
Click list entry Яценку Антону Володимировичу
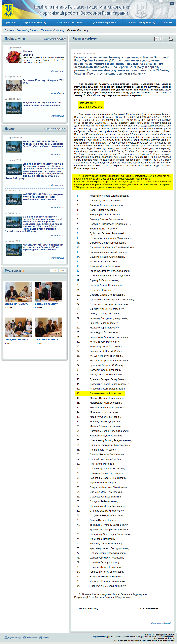pyautogui.click(x=108, y=586)
